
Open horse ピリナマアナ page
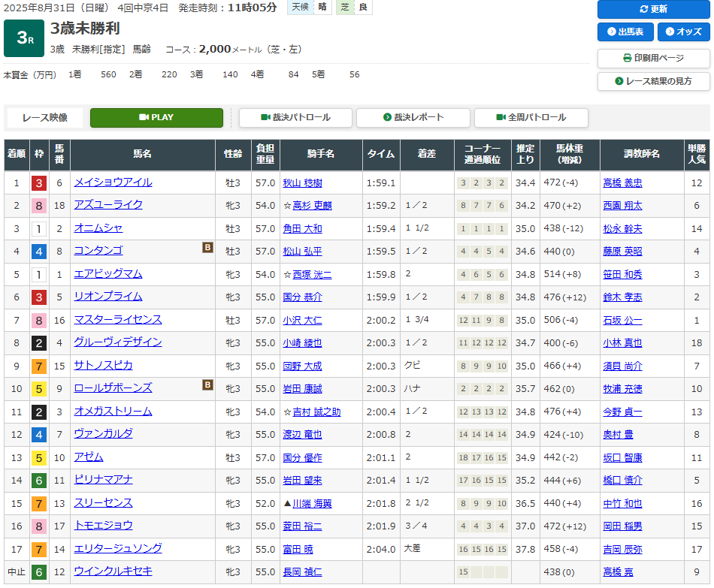pos(104,480)
